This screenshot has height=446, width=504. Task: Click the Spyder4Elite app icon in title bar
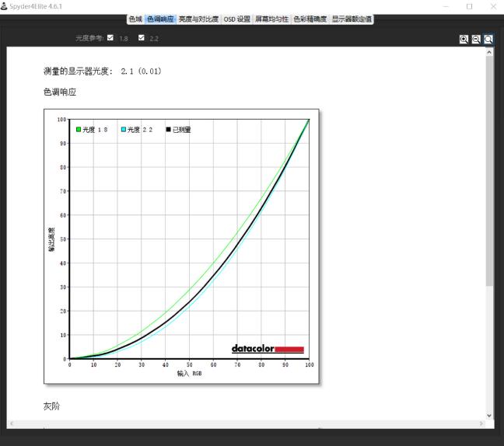pos(4,6)
